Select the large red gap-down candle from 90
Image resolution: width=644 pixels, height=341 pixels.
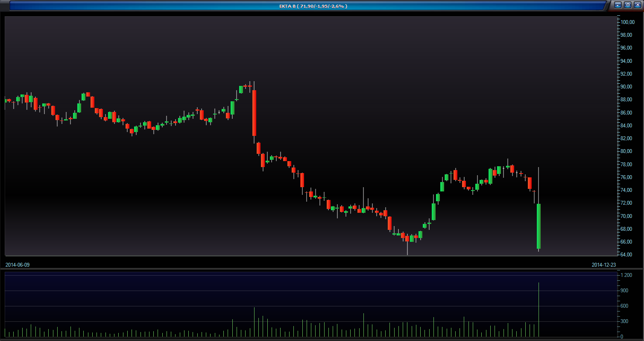254,113
